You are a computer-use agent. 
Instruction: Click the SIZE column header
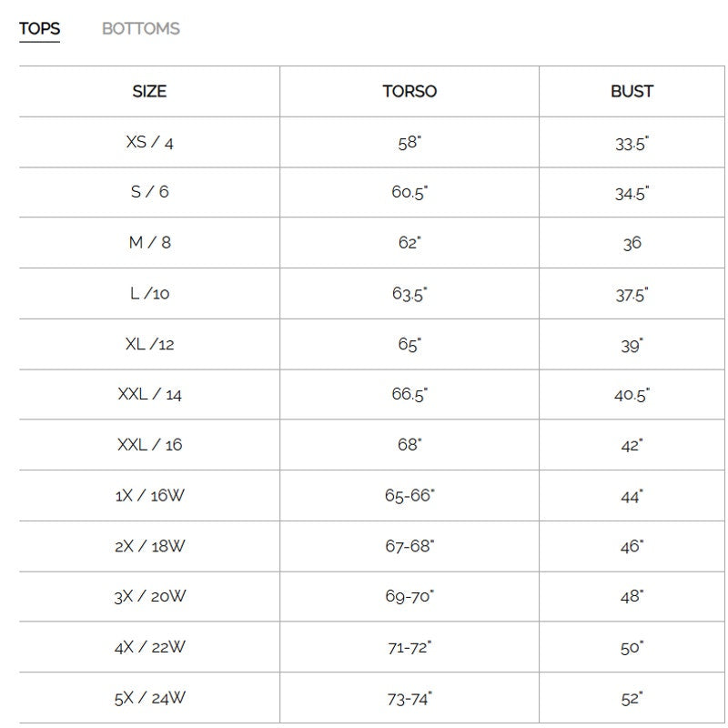(x=149, y=92)
